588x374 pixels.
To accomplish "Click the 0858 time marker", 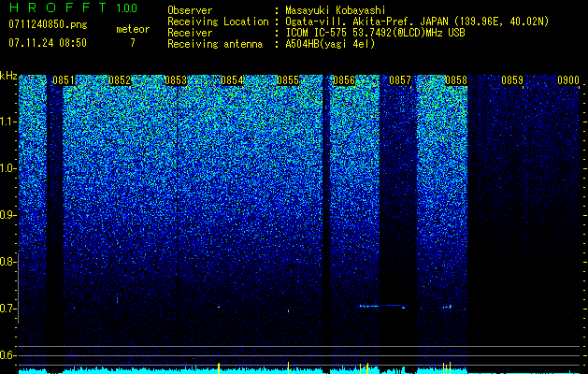I will [456, 80].
